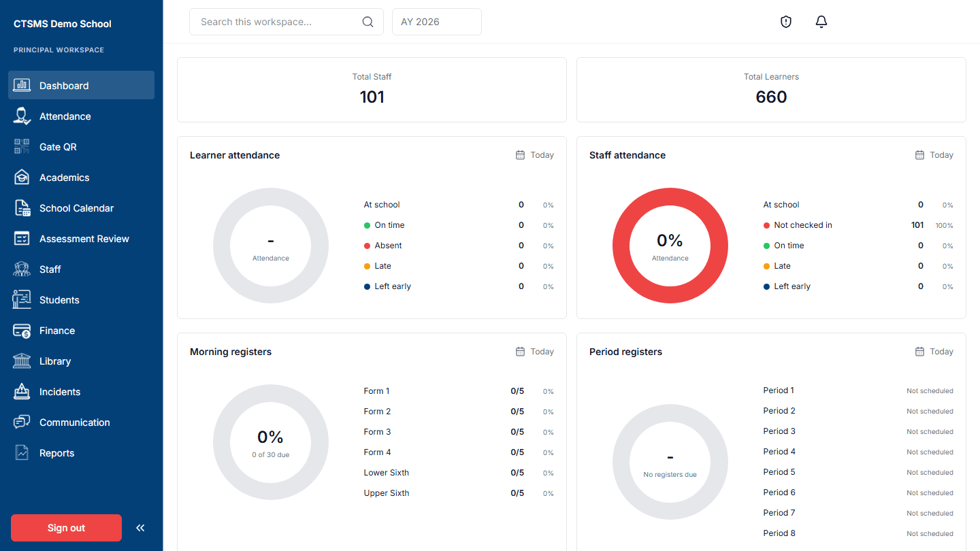
Task: Open notifications bell
Action: point(821,22)
